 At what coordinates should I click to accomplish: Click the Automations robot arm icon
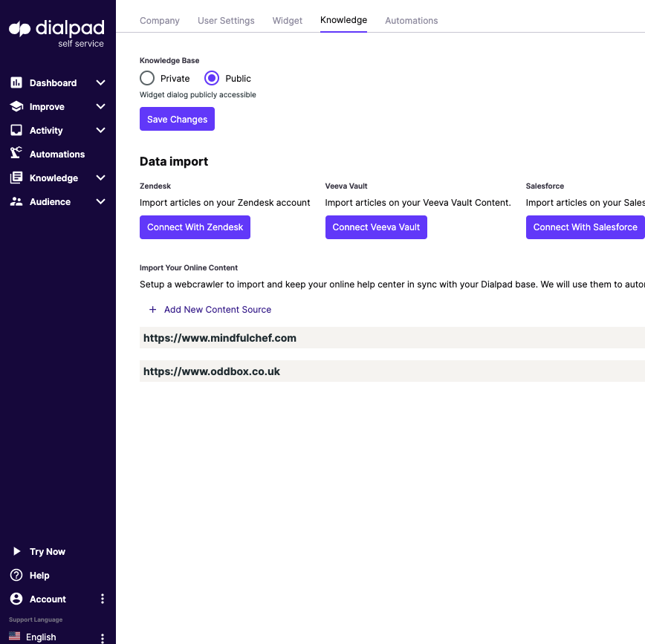tap(16, 152)
